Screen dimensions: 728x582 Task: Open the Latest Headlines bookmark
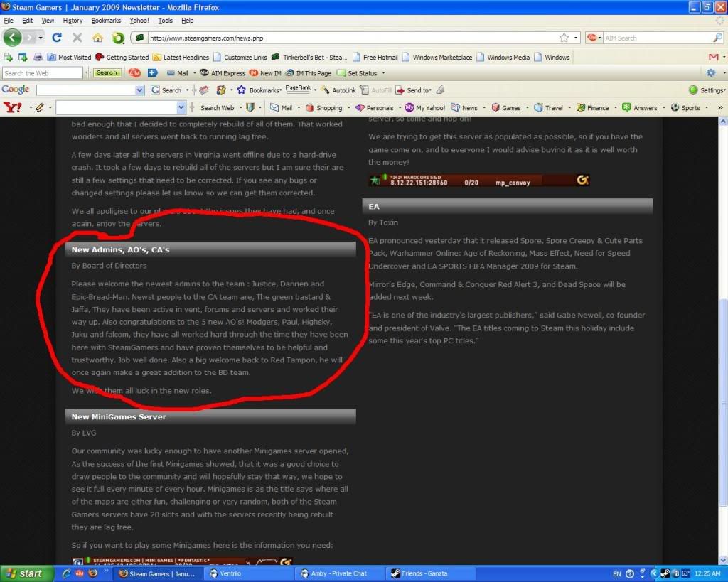pos(181,57)
